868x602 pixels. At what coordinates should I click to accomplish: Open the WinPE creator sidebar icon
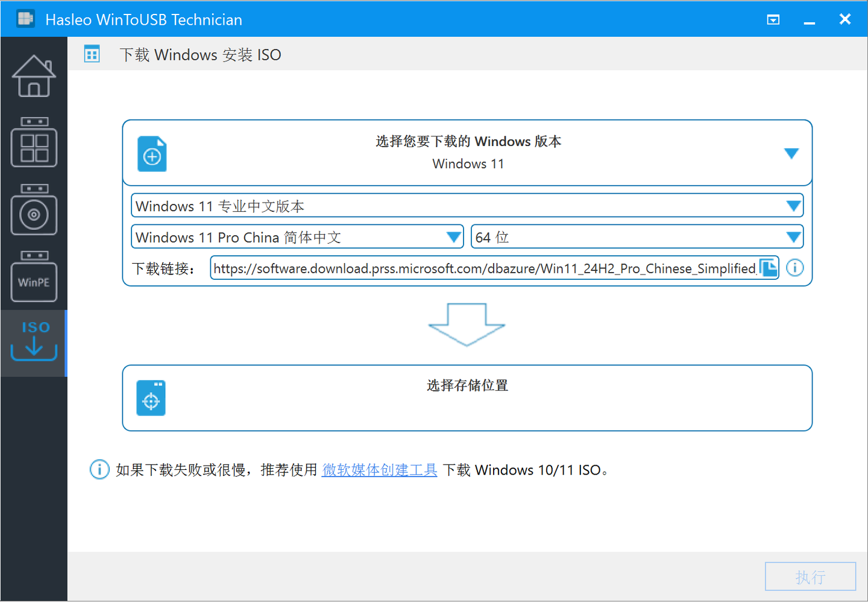tap(34, 276)
